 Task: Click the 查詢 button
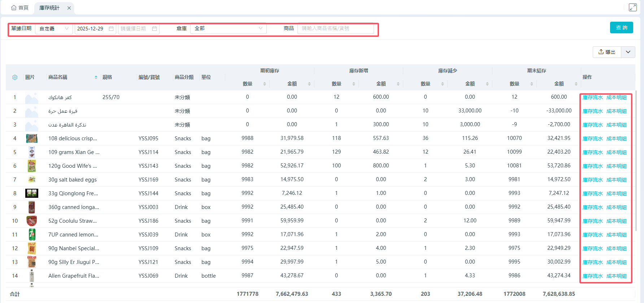click(x=621, y=27)
